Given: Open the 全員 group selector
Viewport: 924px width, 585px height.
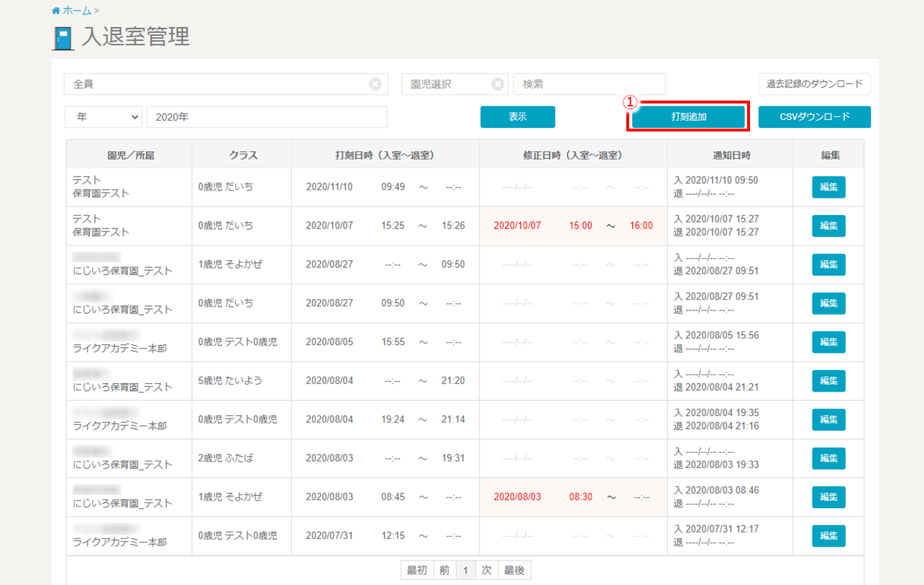Looking at the screenshot, I should (216, 84).
